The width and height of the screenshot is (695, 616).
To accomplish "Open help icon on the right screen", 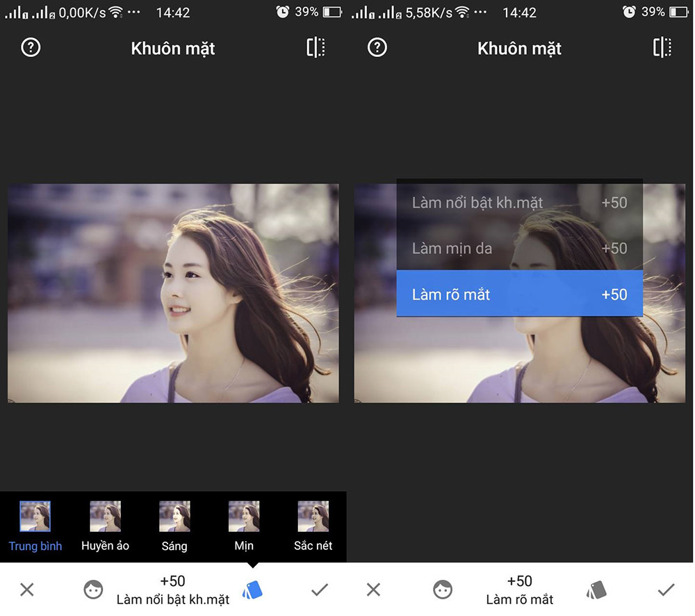I will (x=377, y=48).
